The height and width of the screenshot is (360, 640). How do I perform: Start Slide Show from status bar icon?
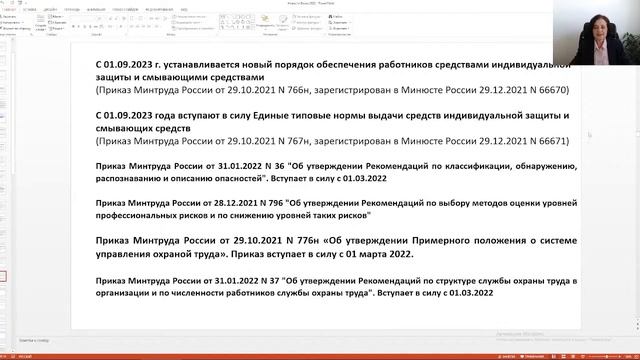(582, 357)
